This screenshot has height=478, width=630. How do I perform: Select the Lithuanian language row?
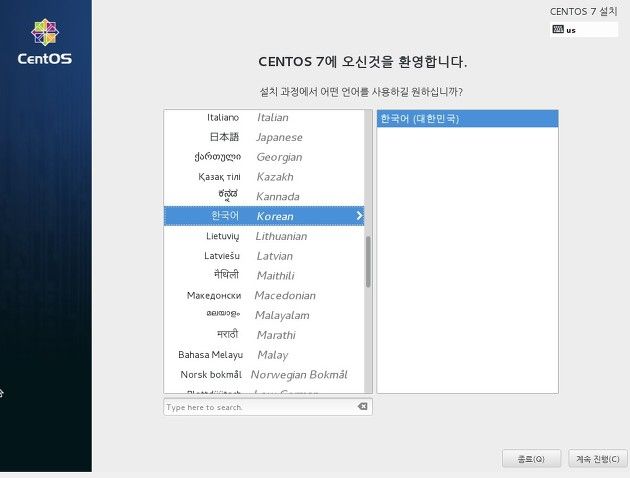point(264,236)
